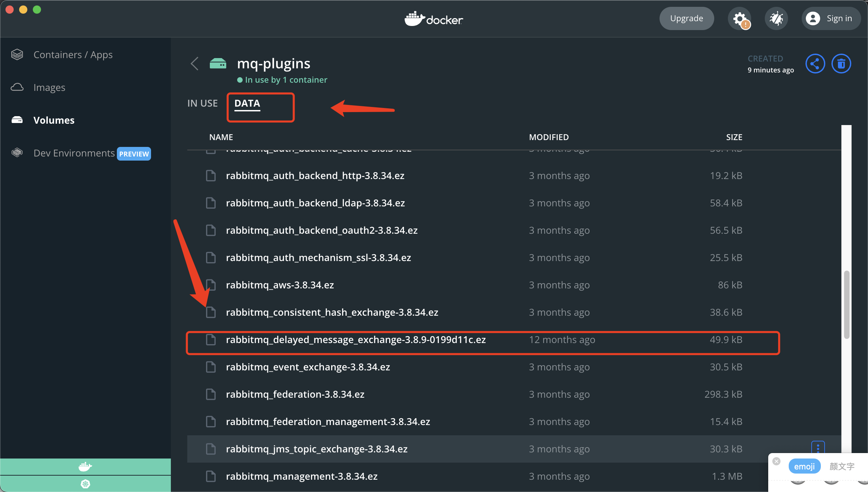Viewport: 868px width, 492px height.
Task: Open Dev Environments from the sidebar
Action: pos(74,153)
